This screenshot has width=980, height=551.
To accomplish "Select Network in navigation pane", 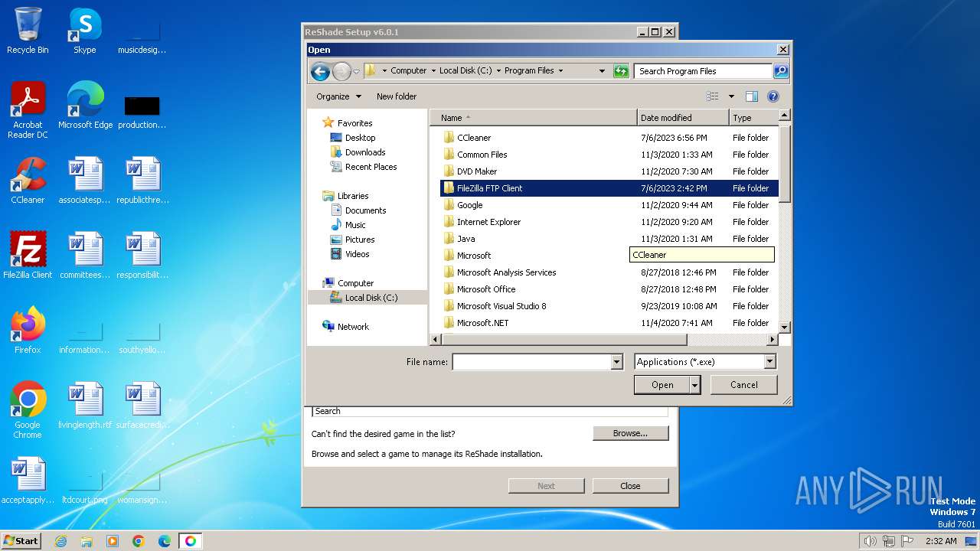I will [353, 327].
